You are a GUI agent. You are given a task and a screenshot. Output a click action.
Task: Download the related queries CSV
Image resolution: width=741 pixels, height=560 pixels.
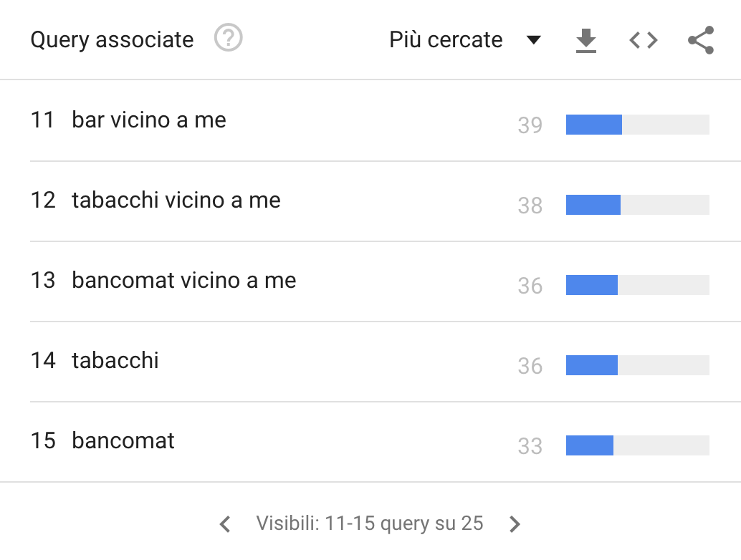pos(586,40)
